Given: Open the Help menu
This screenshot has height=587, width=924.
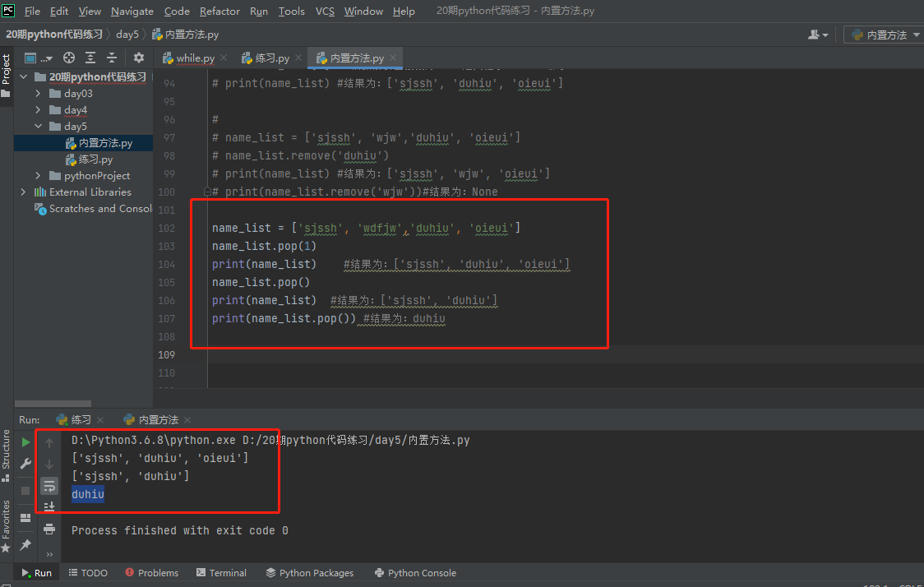Looking at the screenshot, I should [404, 12].
